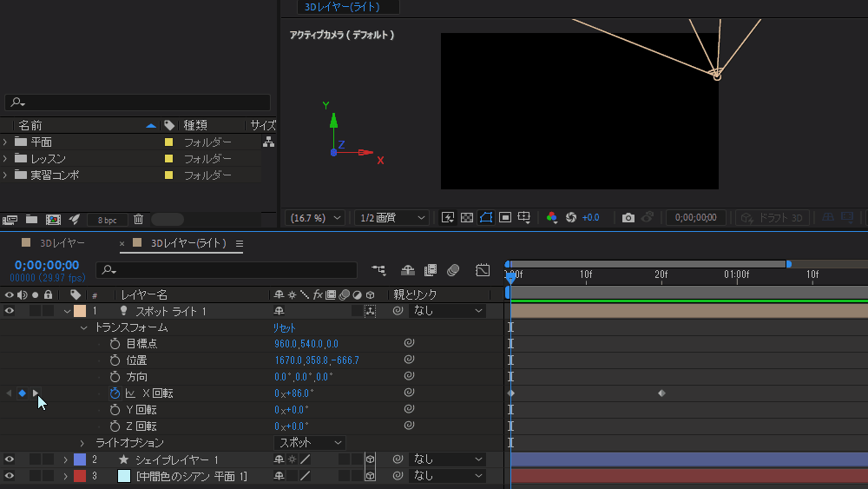Toggle stopwatch for 目標点 property

click(115, 344)
